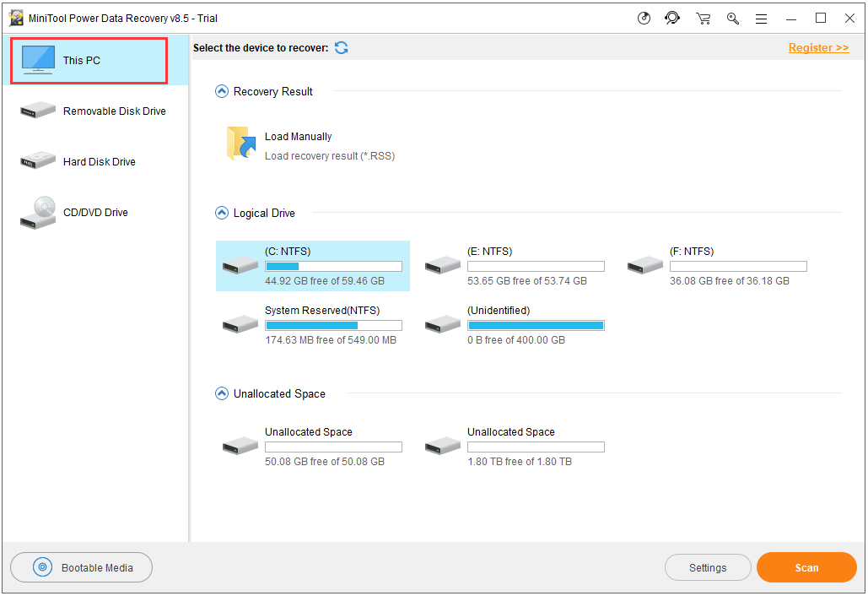Viewport: 868px width, 596px height.
Task: Click the System Reserved usage bar
Action: [333, 326]
